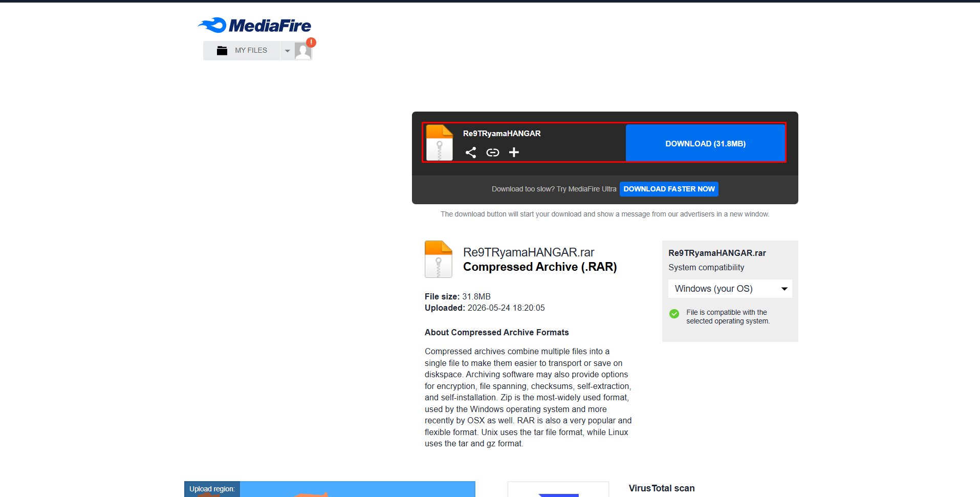The width and height of the screenshot is (980, 497).
Task: Click DOWNLOAD FASTER NOW button
Action: (x=669, y=189)
